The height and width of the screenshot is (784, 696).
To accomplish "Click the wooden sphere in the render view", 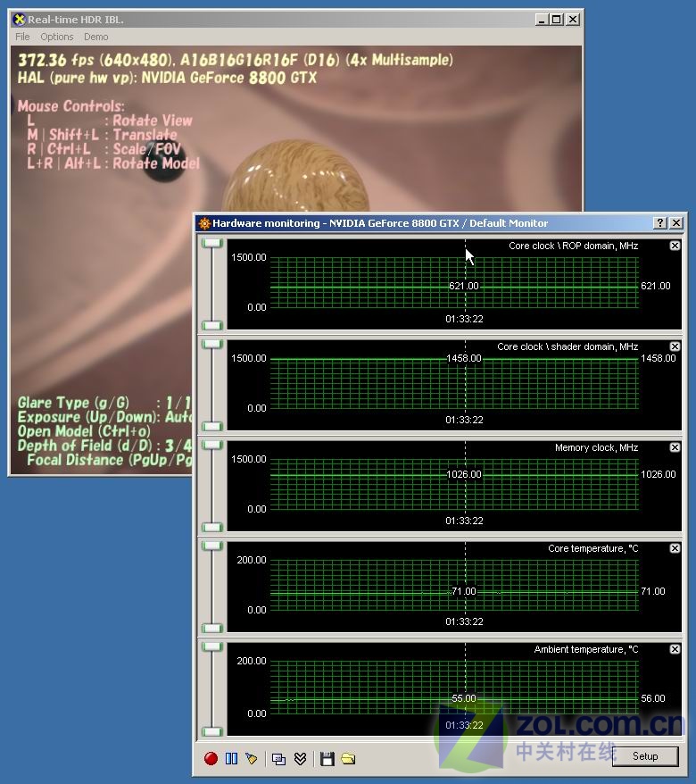I will click(x=295, y=178).
